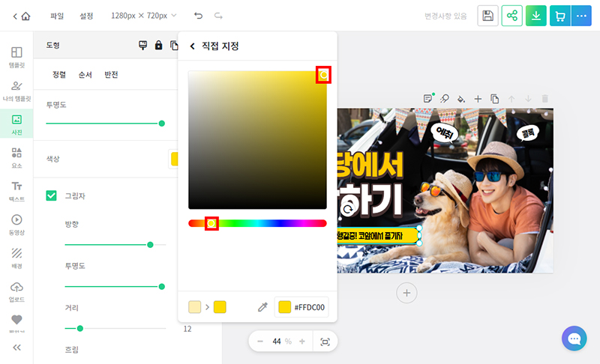Adjust the shape 투명도 slider handle
Image resolution: width=600 pixels, height=364 pixels.
pyautogui.click(x=162, y=124)
